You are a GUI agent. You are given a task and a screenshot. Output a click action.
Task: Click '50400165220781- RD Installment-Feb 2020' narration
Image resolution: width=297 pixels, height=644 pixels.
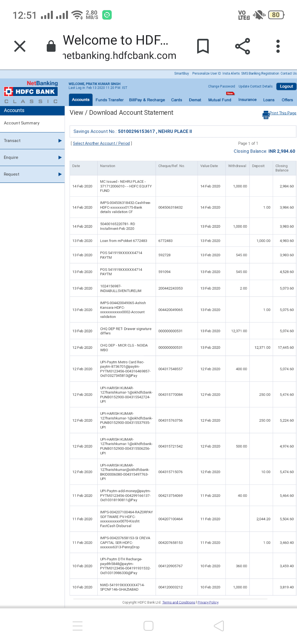[117, 226]
